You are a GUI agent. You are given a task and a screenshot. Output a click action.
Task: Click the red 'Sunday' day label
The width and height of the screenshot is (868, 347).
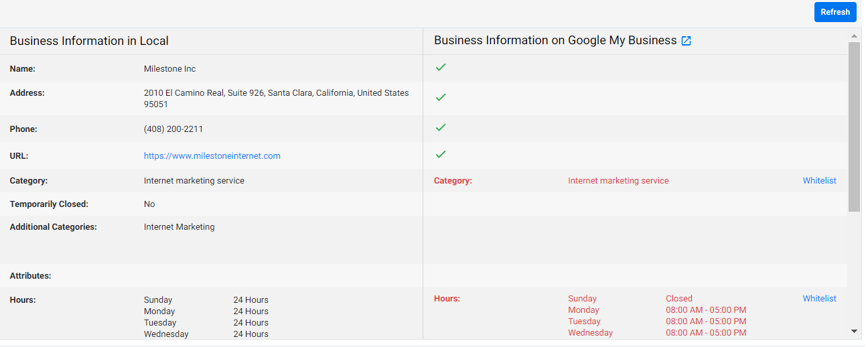582,299
